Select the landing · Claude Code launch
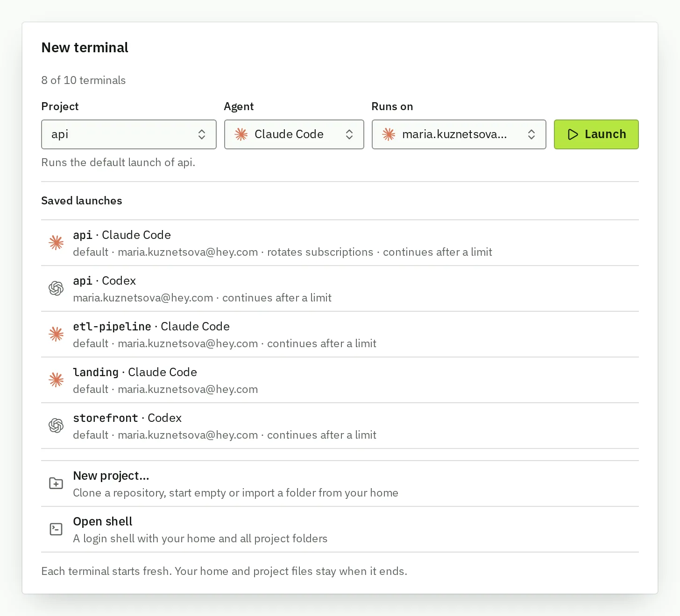Image resolution: width=680 pixels, height=616 pixels. [x=340, y=380]
